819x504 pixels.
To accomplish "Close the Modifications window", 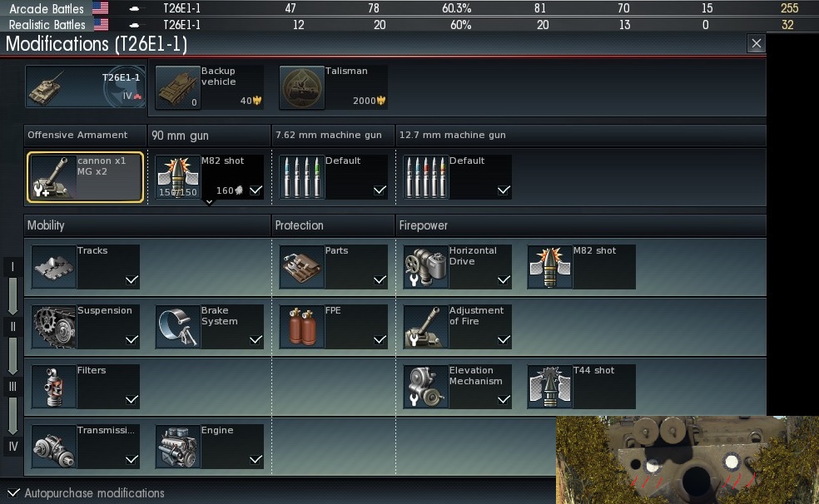I will click(x=757, y=43).
